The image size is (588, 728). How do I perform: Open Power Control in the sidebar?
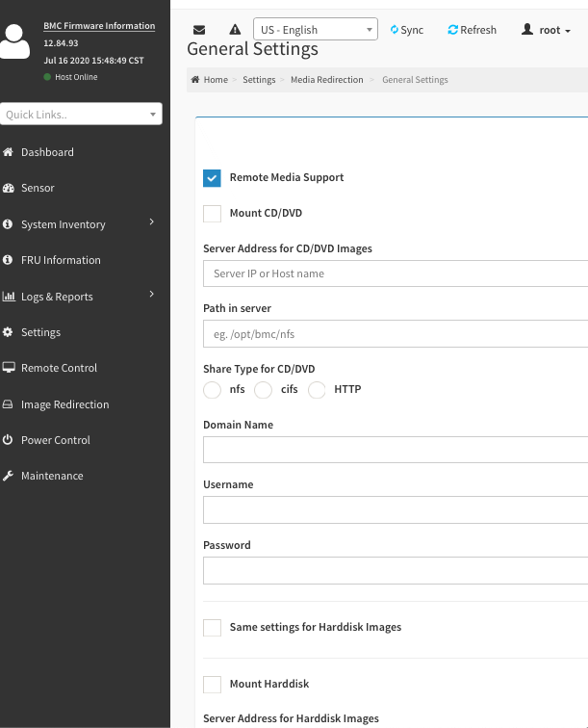56,440
